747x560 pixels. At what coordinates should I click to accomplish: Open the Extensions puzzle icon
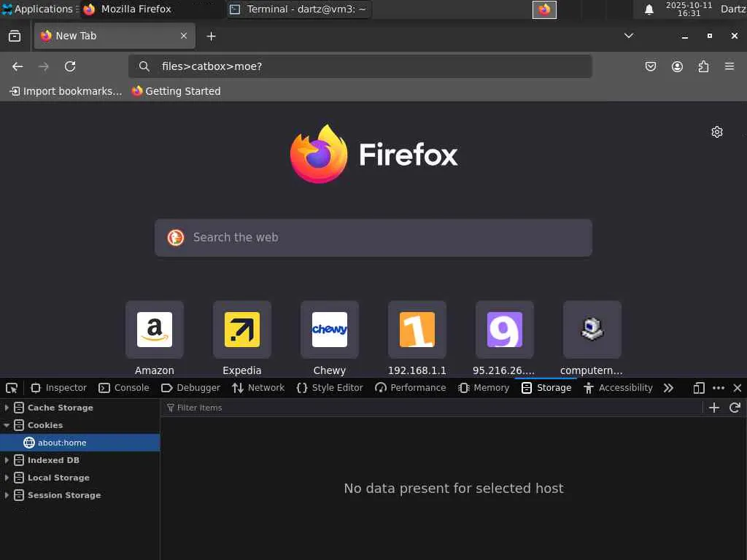(703, 66)
